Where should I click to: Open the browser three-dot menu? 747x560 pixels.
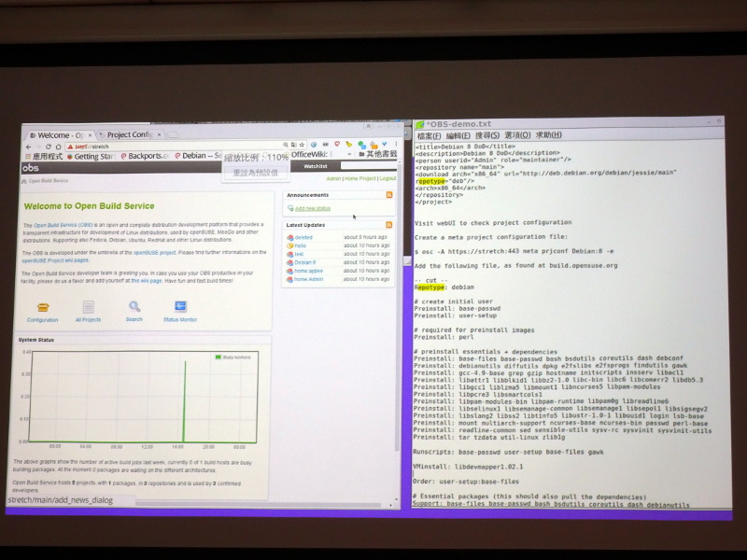pyautogui.click(x=396, y=144)
